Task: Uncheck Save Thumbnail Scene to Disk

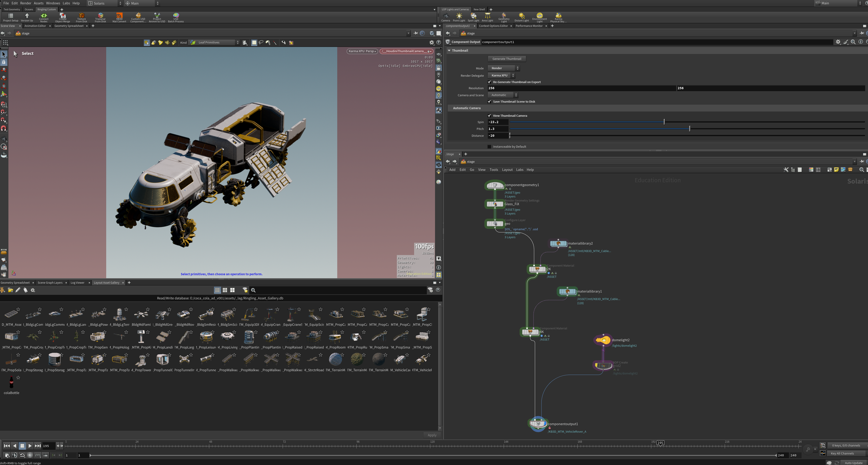Action: tap(490, 102)
